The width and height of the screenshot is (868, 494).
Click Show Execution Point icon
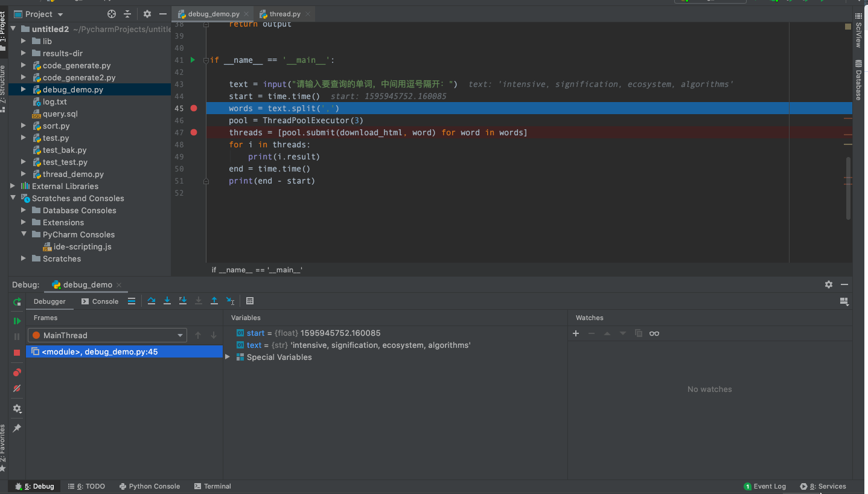[x=132, y=301]
